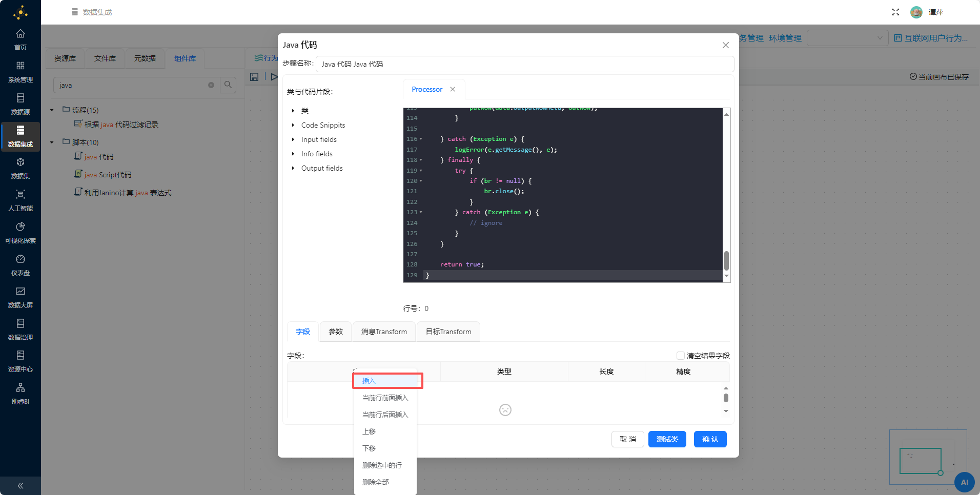
Task: Open 数据集 in sidebar
Action: [x=21, y=169]
